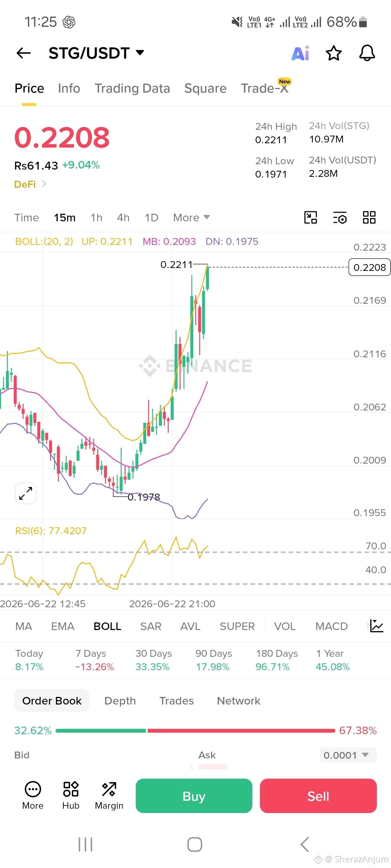Open the More menu icon
Image resolution: width=391 pixels, height=868 pixels.
(x=33, y=796)
